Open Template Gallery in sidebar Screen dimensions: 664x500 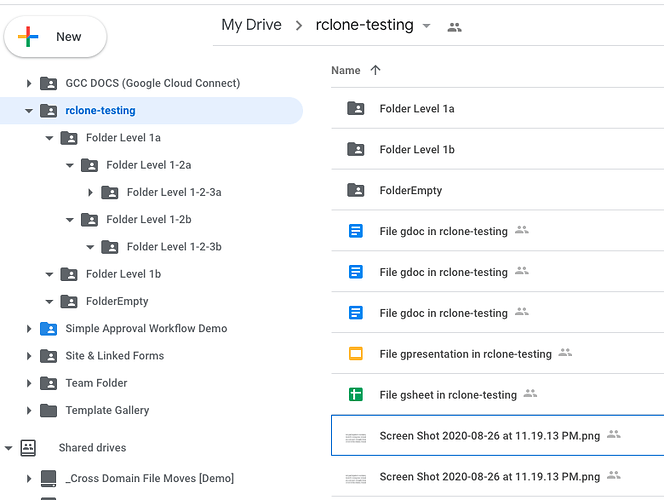click(107, 410)
